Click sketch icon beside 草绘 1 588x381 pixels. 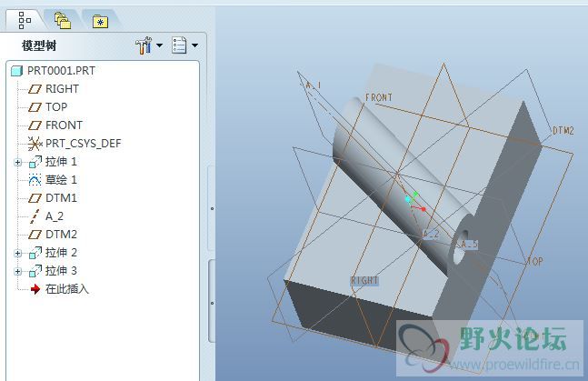(x=35, y=180)
